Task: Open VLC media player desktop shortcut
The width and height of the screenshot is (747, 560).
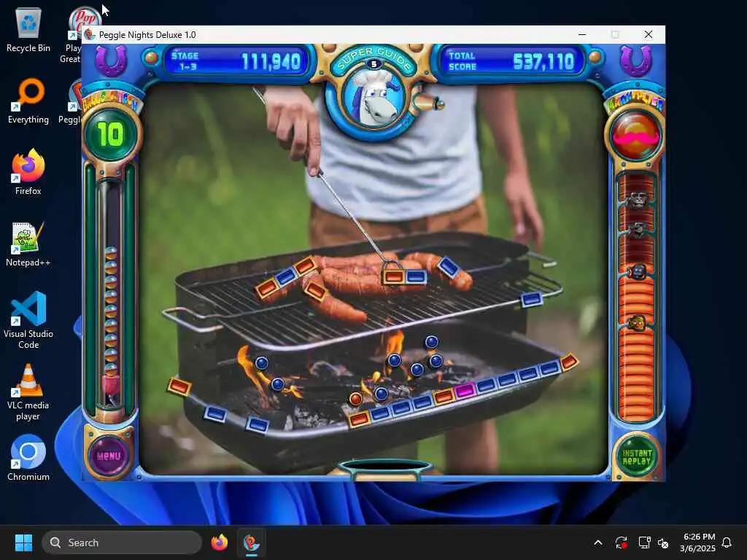Action: (28, 392)
